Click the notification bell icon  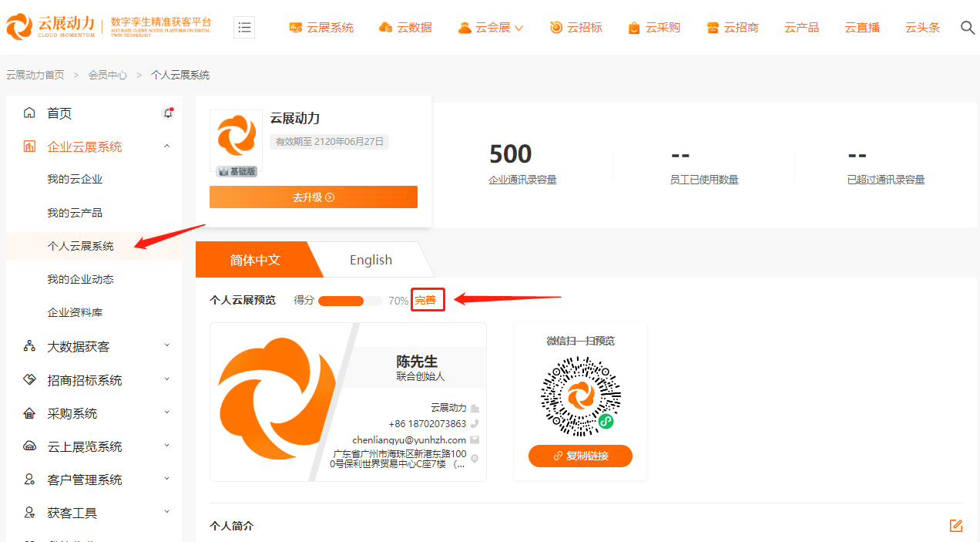[x=168, y=113]
